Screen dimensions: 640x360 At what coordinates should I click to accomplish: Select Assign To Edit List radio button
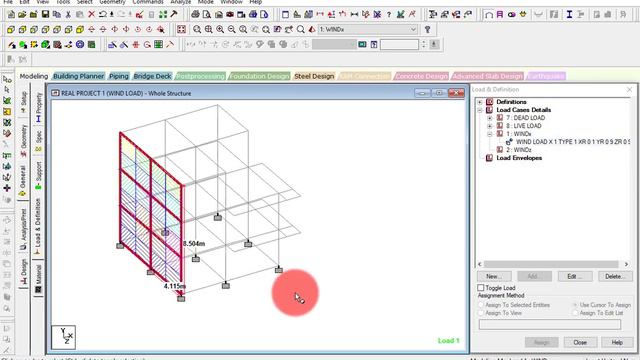(575, 313)
